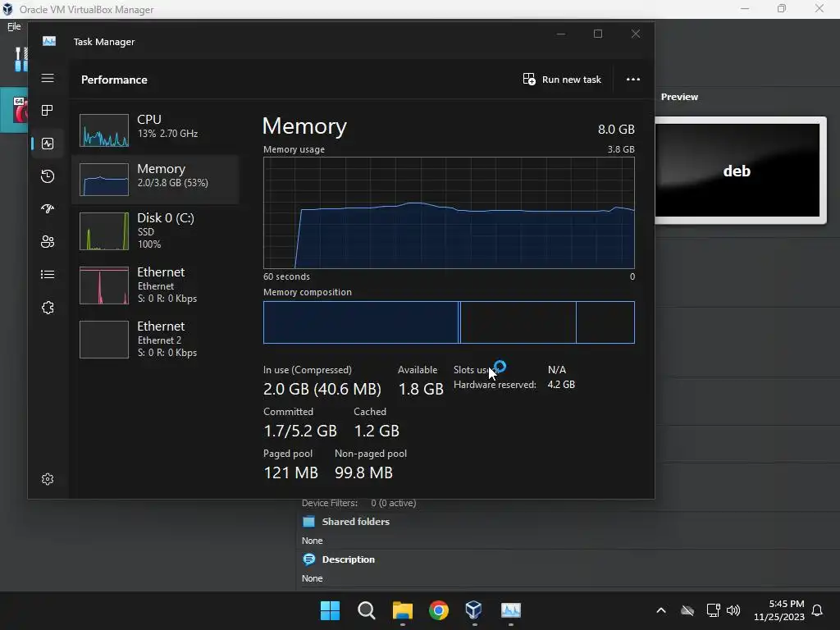Switch to Task Manager taskbar icon
This screenshot has height=630, width=840.
(510, 610)
